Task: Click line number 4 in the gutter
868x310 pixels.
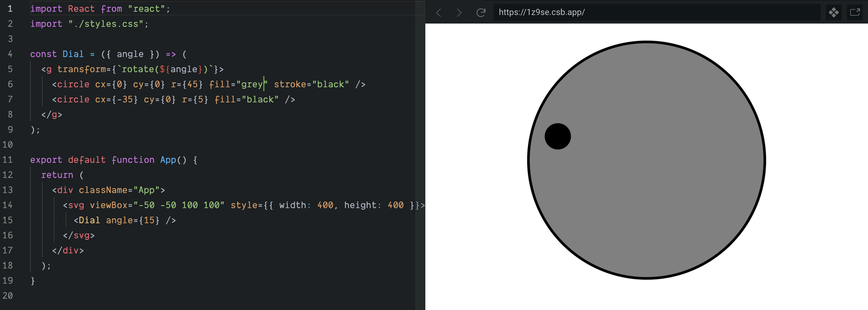Action: [x=10, y=54]
